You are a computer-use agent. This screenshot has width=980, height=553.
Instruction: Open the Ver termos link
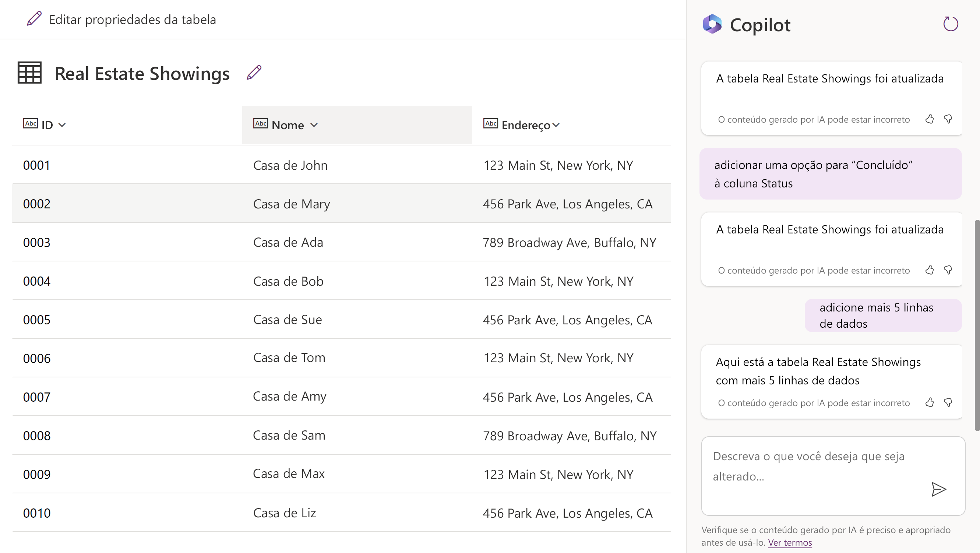790,542
